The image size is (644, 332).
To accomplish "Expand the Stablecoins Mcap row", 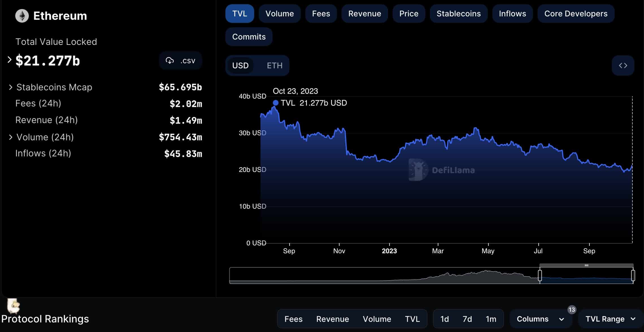I will [x=10, y=87].
